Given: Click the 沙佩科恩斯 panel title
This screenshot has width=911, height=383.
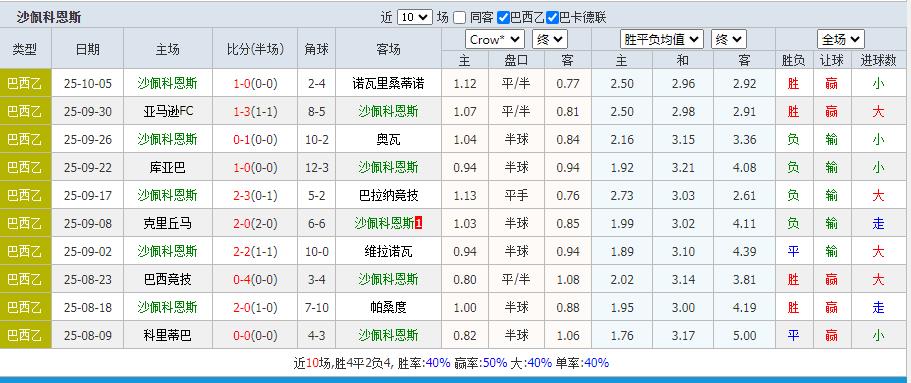Looking at the screenshot, I should (49, 17).
